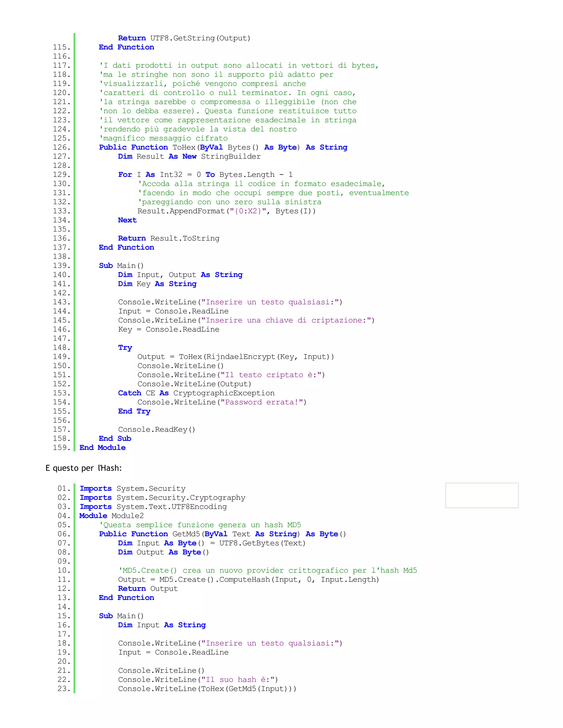The height and width of the screenshot is (728, 563).
Task: Click comment 'Questa semplice funzione genera un hash MD5'
Action: pyautogui.click(x=200, y=525)
